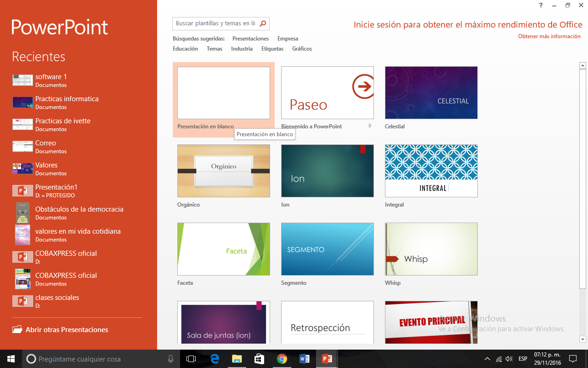The image size is (588, 368).
Task: Activate the Cortana microphone icon
Action: pos(170,358)
